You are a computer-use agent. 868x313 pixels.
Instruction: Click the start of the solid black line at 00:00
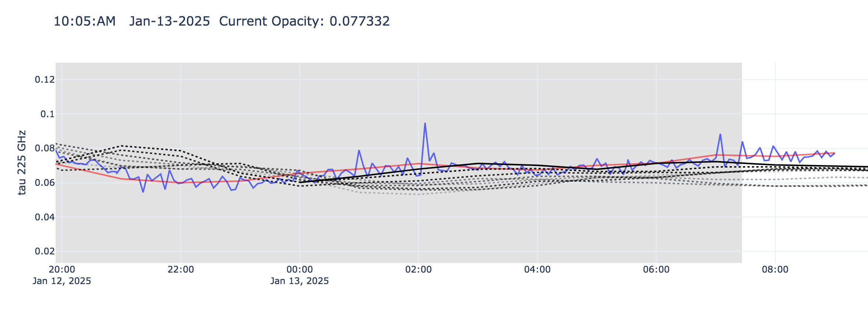(300, 182)
